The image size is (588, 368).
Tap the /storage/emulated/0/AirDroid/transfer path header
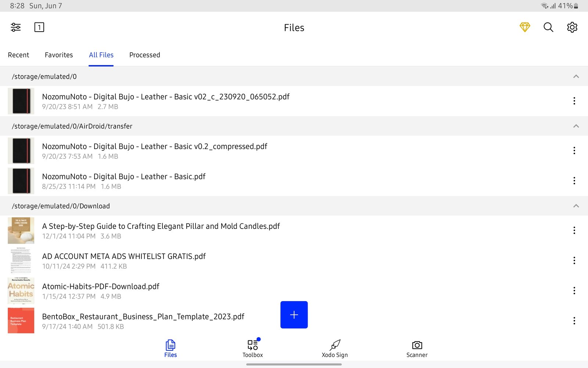(72, 126)
